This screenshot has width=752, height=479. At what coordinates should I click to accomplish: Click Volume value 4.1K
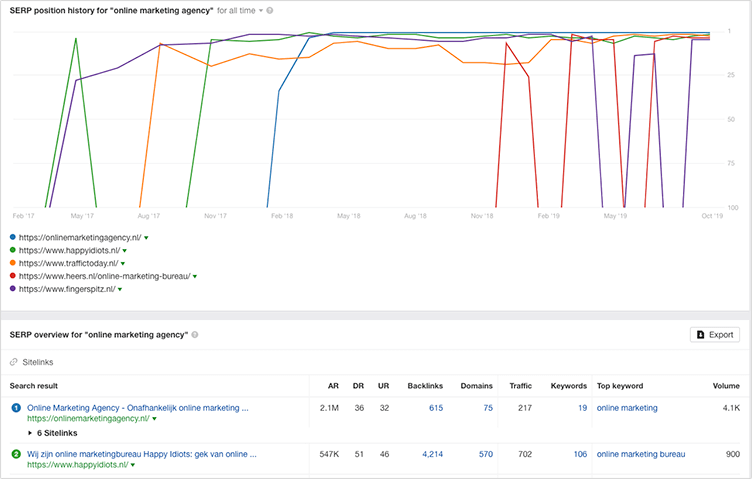pos(731,408)
